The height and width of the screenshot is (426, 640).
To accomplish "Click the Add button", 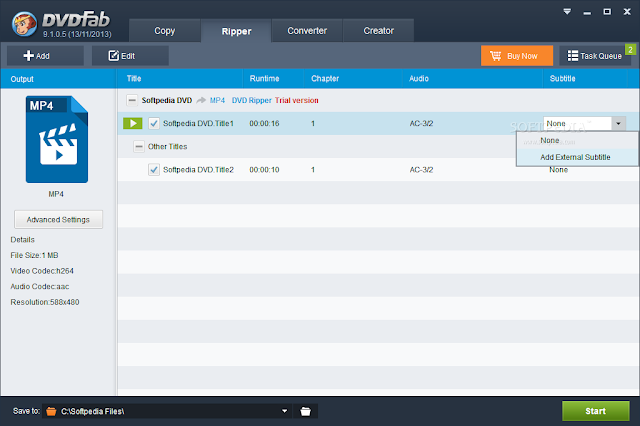I will click(x=45, y=56).
